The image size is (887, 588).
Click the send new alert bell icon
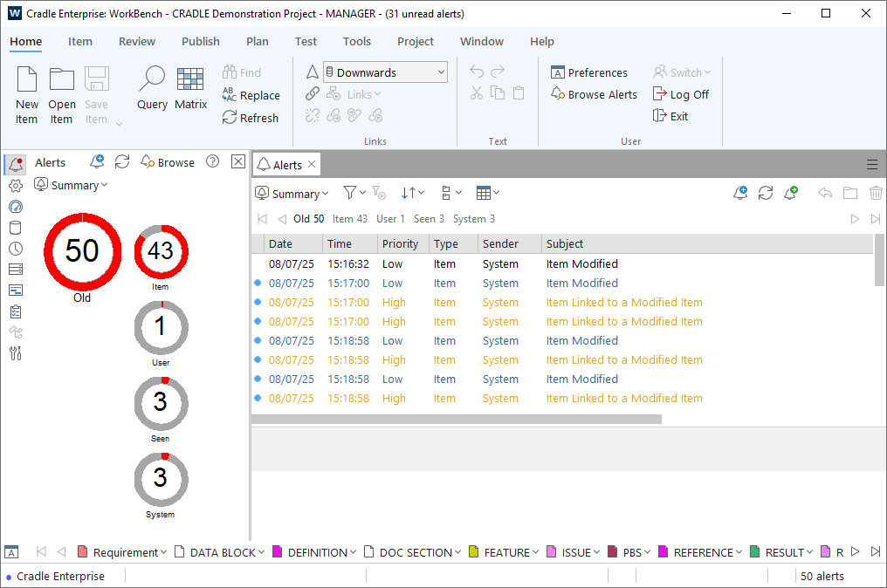(740, 193)
